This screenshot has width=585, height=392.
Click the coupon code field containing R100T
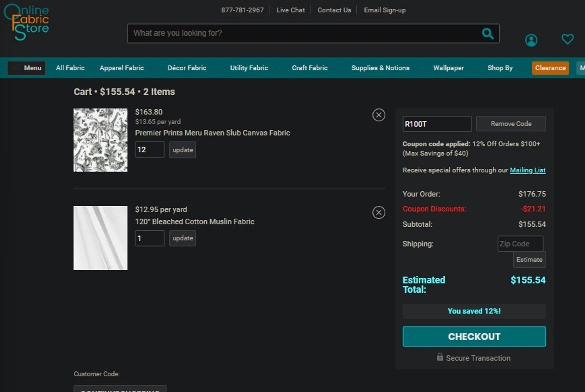[437, 124]
